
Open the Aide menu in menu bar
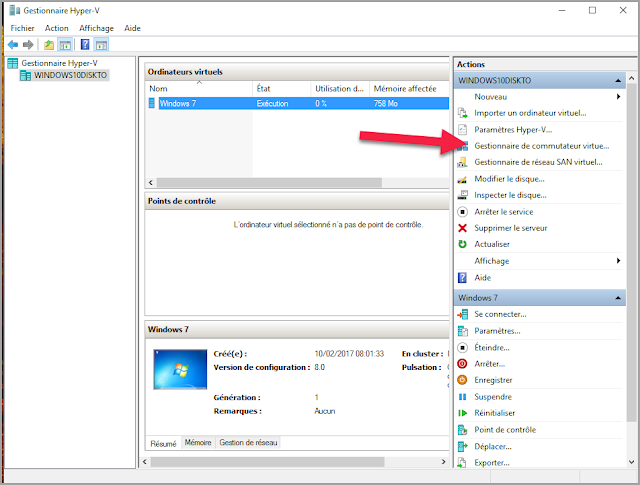(x=132, y=28)
